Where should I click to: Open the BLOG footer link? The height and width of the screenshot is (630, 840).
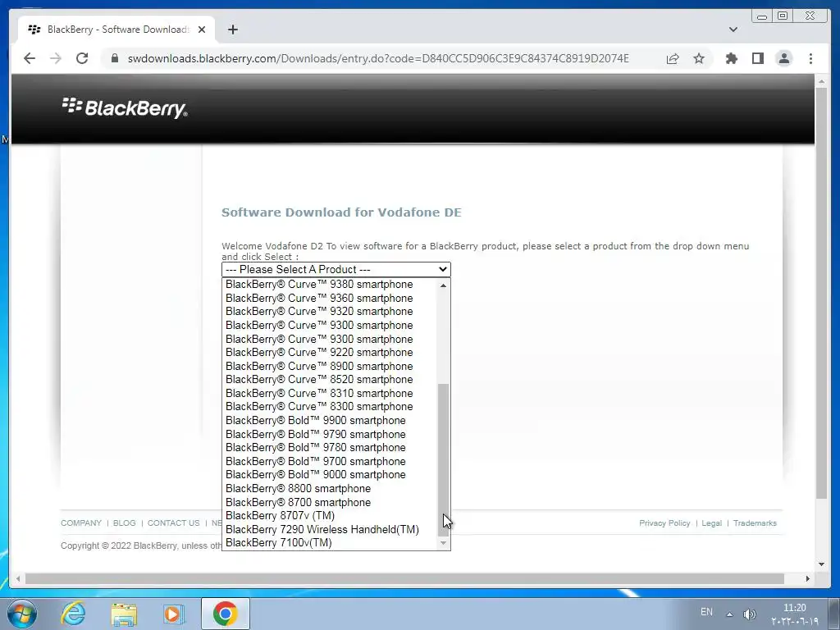pos(125,523)
